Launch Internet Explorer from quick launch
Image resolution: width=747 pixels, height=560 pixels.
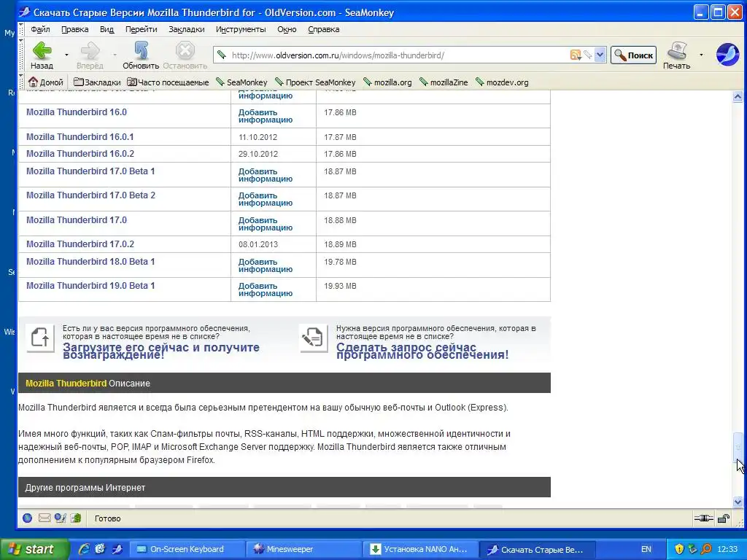tap(84, 549)
